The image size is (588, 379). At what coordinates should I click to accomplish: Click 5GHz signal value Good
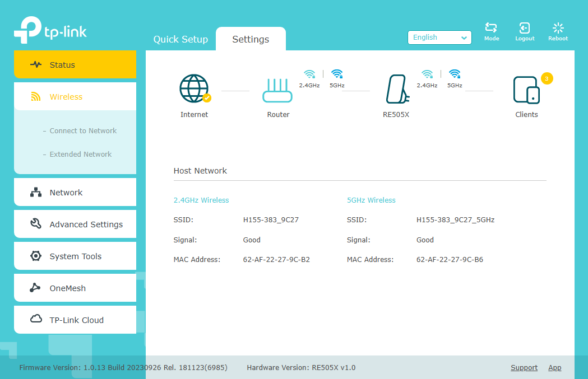[x=425, y=240]
